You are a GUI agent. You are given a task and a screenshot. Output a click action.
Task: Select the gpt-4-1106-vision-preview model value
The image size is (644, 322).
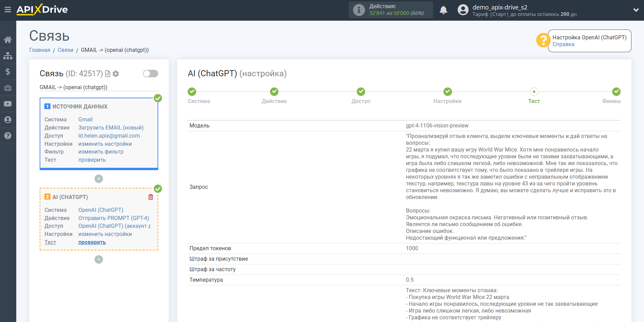click(437, 126)
